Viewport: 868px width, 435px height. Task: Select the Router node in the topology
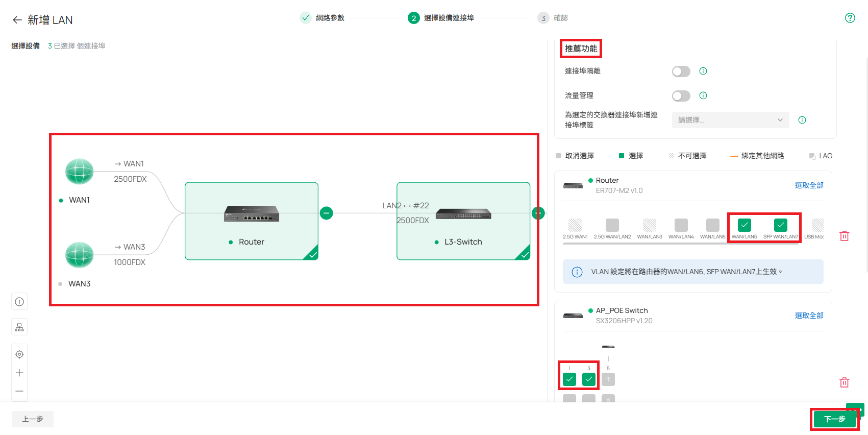pyautogui.click(x=252, y=221)
